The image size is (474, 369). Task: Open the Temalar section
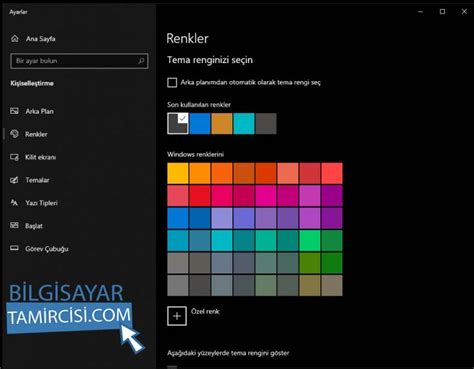[37, 180]
